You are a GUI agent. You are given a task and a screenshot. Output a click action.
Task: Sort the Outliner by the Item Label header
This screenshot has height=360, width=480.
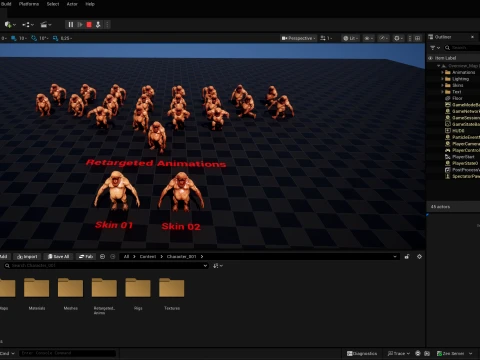point(445,58)
